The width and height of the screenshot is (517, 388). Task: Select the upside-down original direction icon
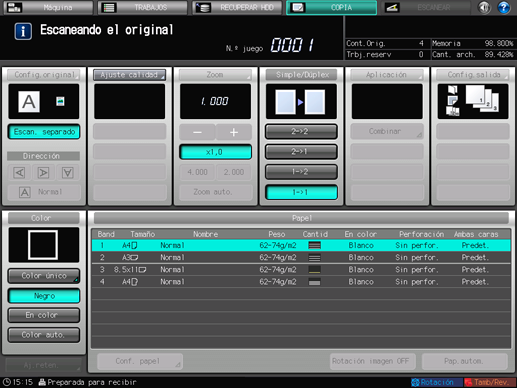[x=68, y=173]
